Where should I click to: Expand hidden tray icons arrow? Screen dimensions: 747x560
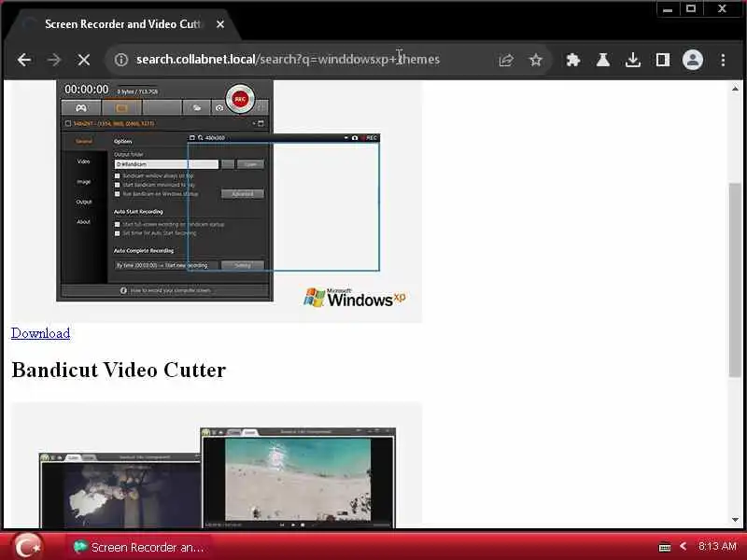coord(684,546)
